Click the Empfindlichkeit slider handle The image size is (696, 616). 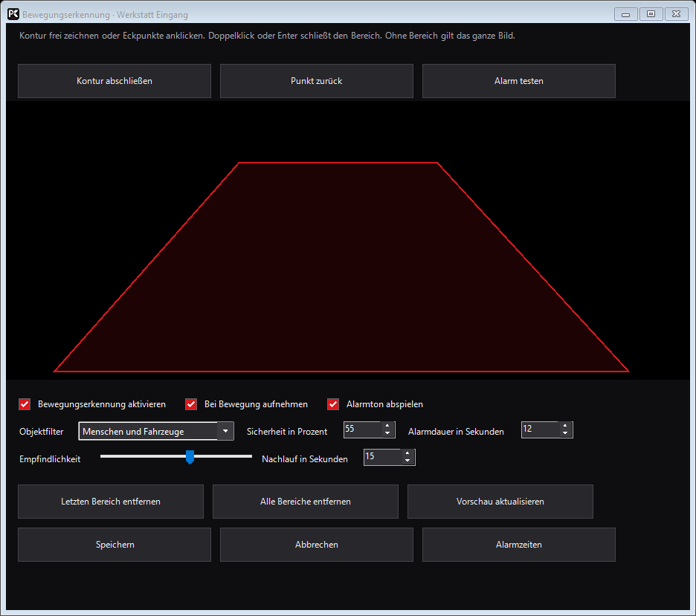pyautogui.click(x=190, y=457)
